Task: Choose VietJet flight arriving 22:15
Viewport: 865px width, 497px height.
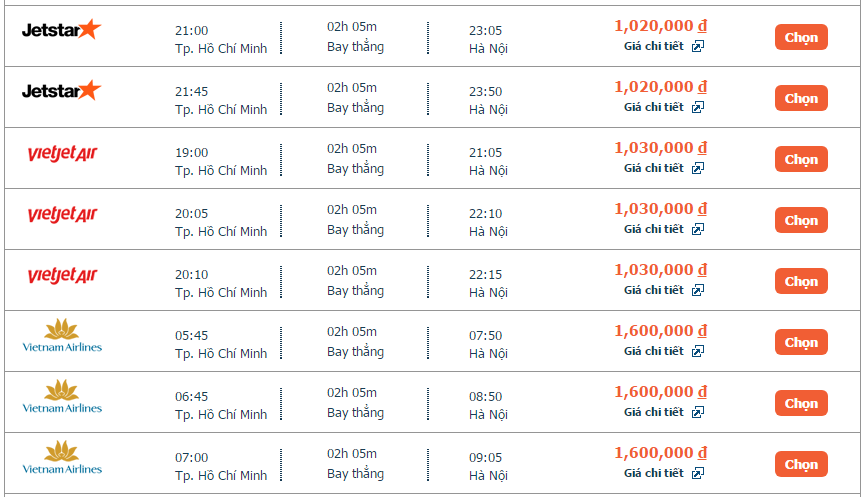Action: (801, 281)
